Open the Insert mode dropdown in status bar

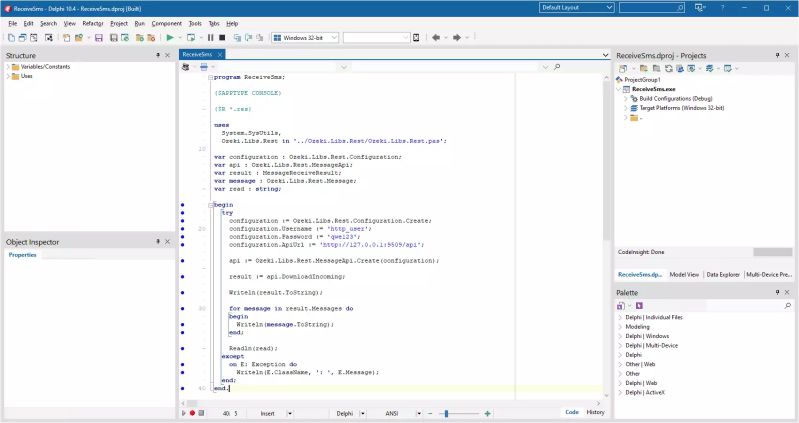point(289,413)
